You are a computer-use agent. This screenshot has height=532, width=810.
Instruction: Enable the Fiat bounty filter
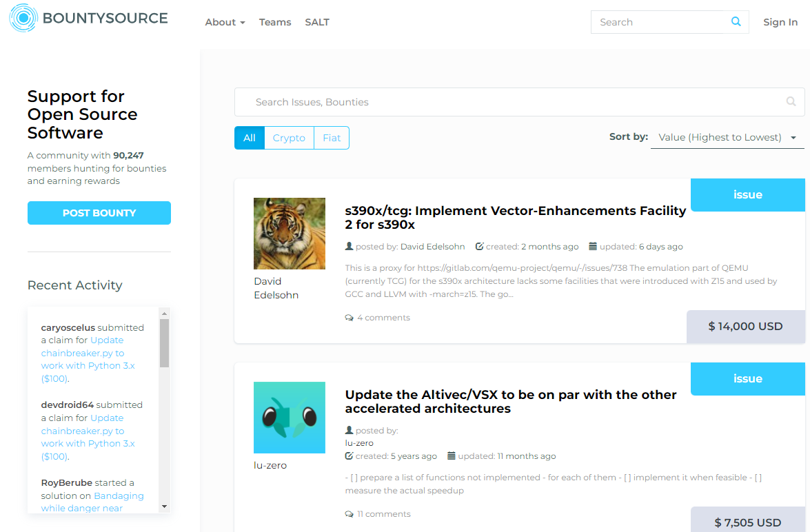[x=332, y=138]
